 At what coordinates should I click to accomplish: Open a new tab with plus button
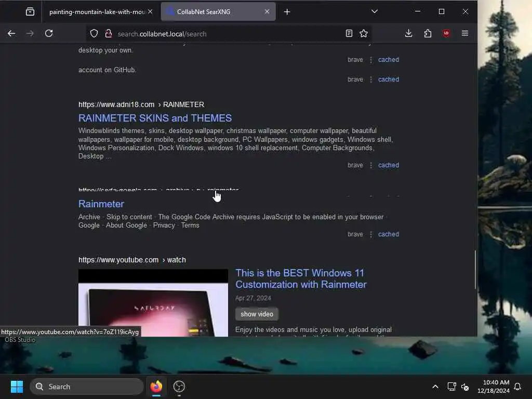coord(287,12)
